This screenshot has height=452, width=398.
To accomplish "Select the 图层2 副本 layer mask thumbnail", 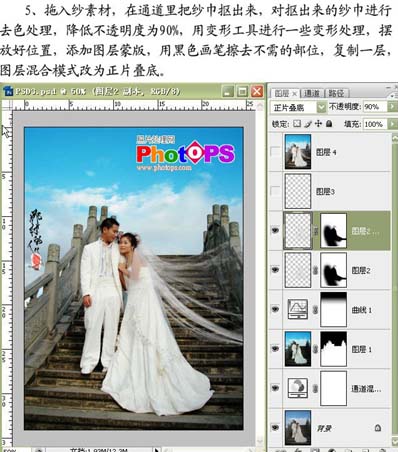I will pos(333,231).
